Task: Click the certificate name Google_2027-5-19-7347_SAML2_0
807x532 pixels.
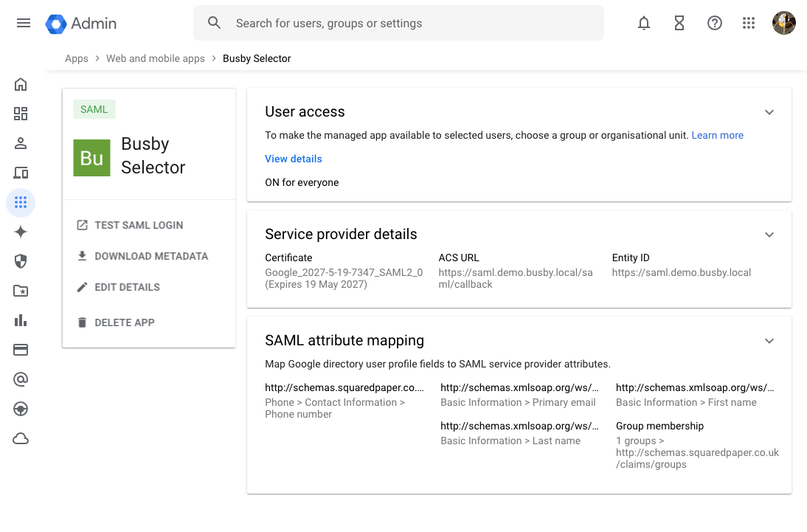Action: [x=344, y=272]
